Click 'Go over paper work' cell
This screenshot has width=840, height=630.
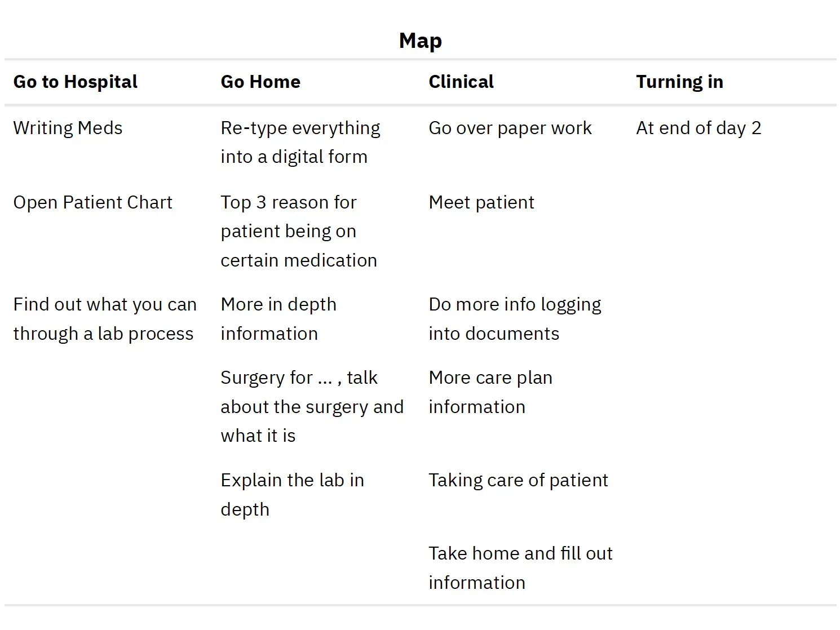(x=510, y=128)
